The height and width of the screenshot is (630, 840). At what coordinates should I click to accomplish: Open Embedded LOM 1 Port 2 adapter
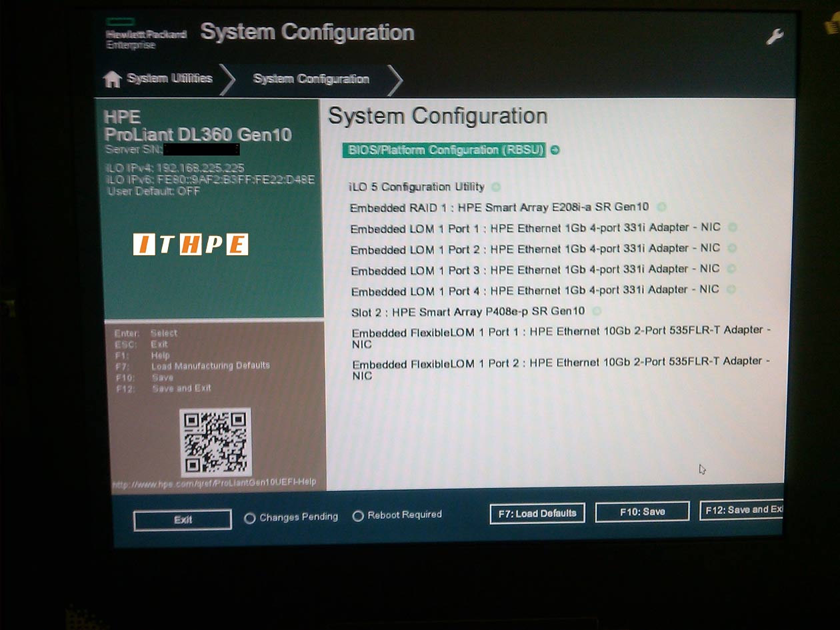[x=535, y=249]
